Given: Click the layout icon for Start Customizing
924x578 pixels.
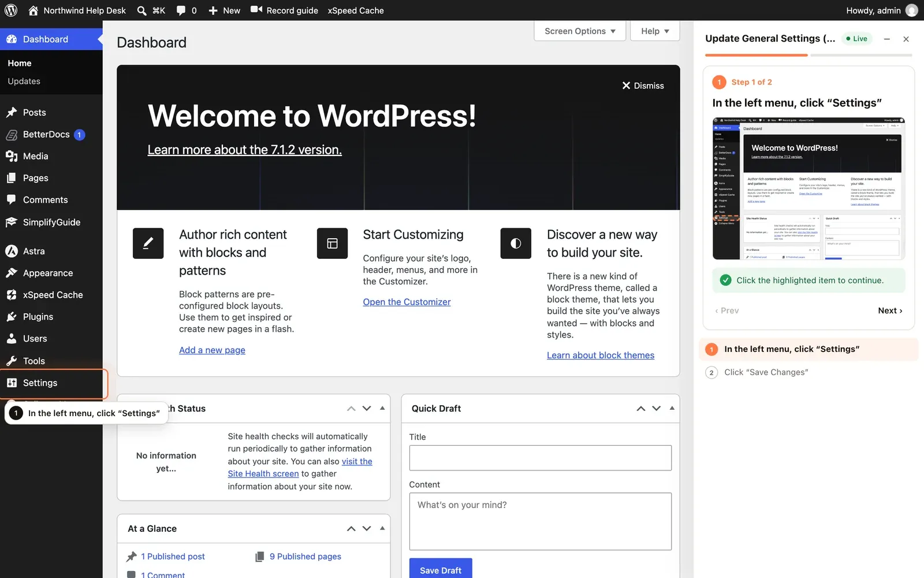Looking at the screenshot, I should point(332,243).
